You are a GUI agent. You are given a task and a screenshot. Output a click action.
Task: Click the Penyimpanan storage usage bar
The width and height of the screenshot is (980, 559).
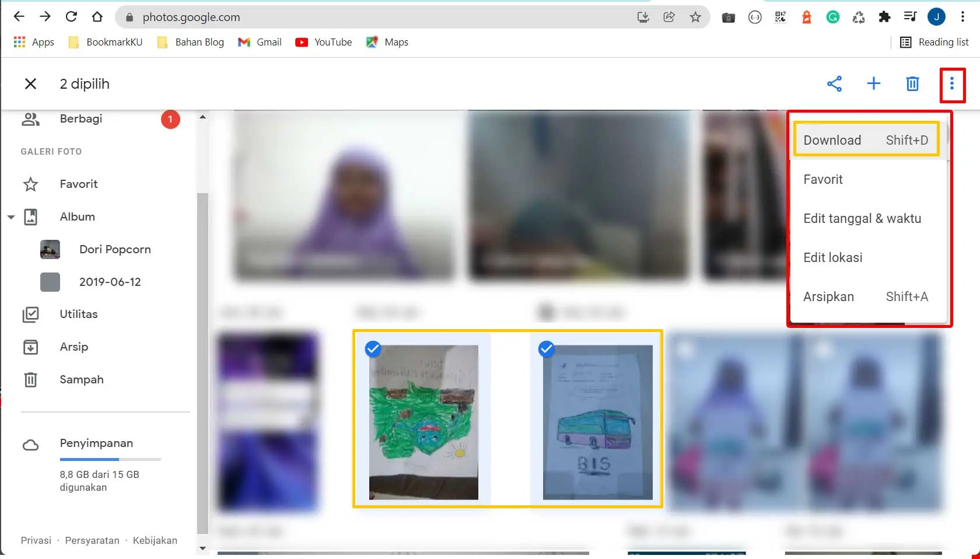pyautogui.click(x=110, y=459)
